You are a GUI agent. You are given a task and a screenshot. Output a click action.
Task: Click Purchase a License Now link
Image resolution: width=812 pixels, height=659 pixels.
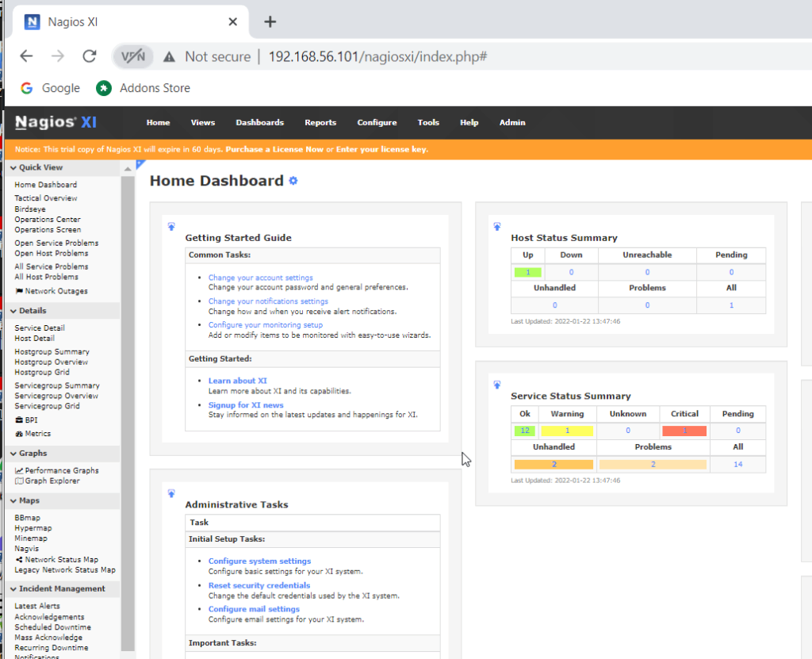coord(274,149)
